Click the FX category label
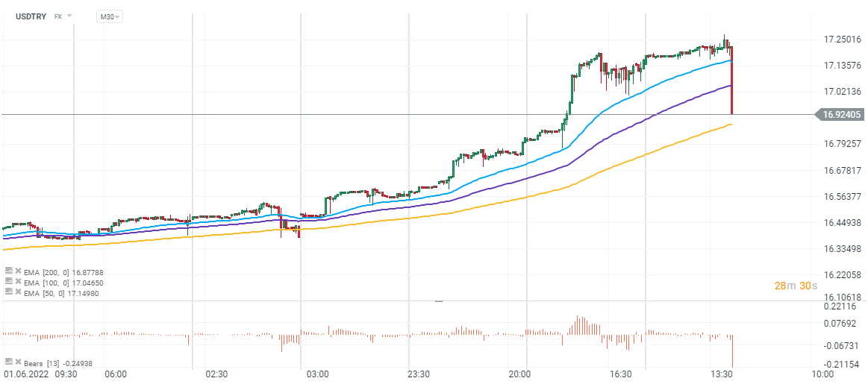The height and width of the screenshot is (387, 868). coord(58,16)
